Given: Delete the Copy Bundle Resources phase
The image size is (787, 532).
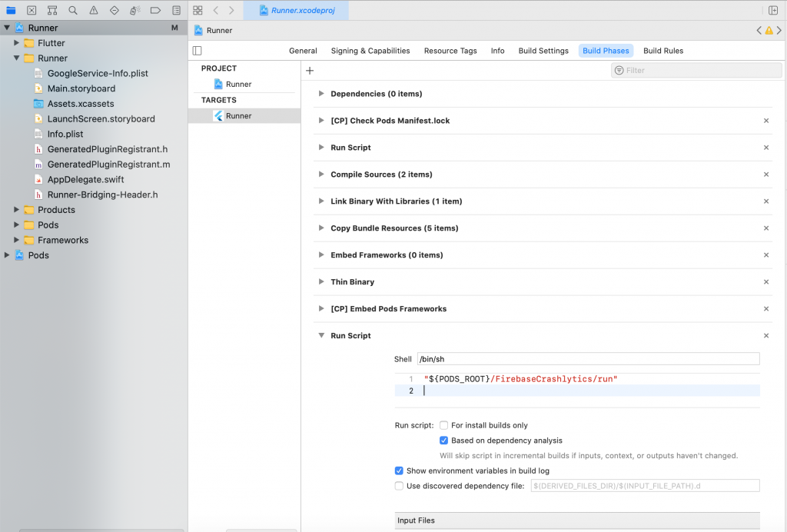Looking at the screenshot, I should 766,228.
